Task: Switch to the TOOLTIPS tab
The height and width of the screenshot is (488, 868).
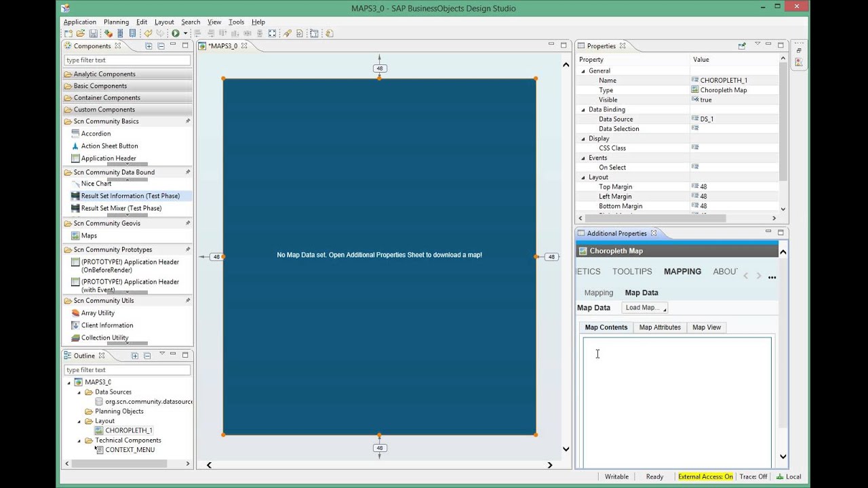Action: 632,271
